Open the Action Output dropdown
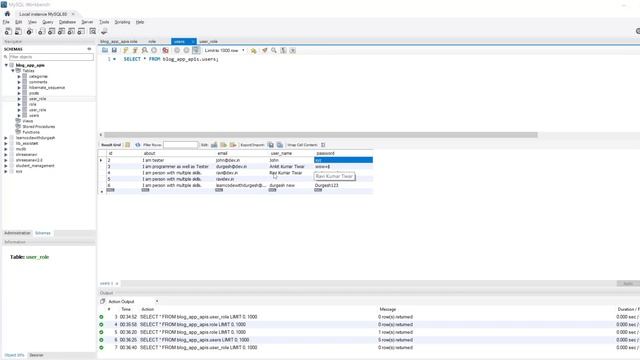This screenshot has height=360, width=640. coord(157,301)
